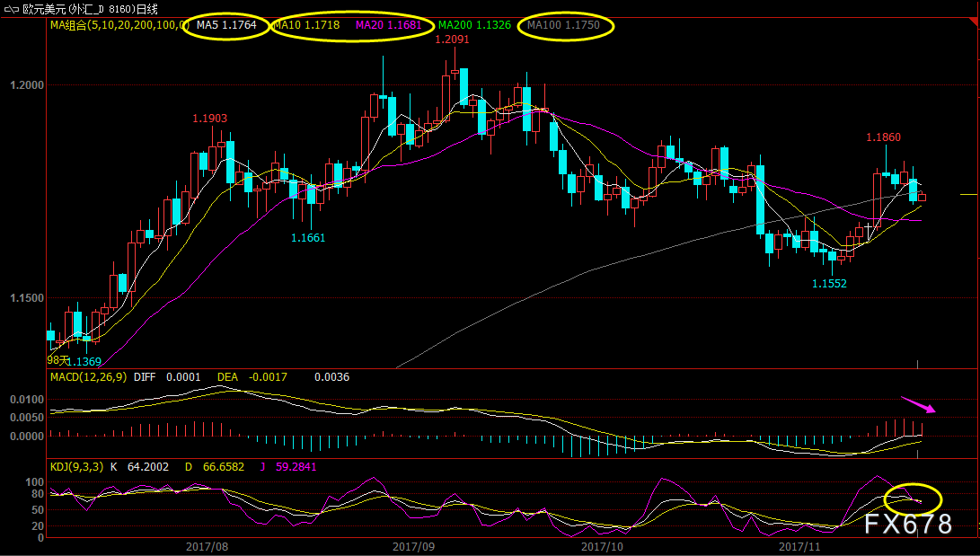
Task: Click the magenta arrow above the MACD histogram
Action: pos(918,404)
